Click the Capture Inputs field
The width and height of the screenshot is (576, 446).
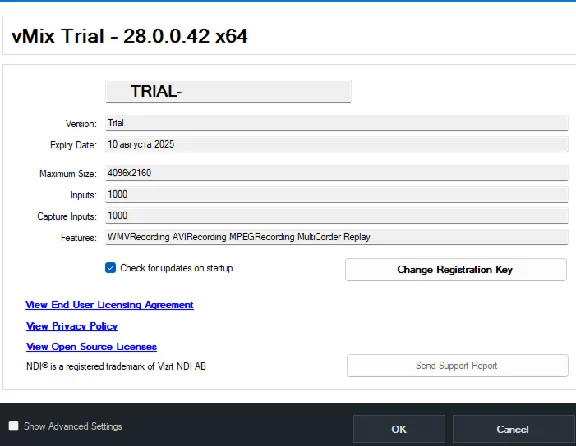tap(337, 216)
